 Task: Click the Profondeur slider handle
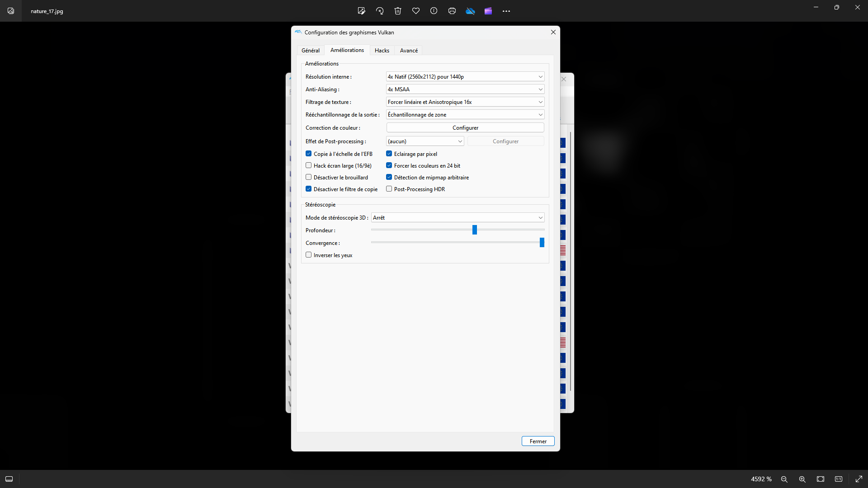pos(475,230)
